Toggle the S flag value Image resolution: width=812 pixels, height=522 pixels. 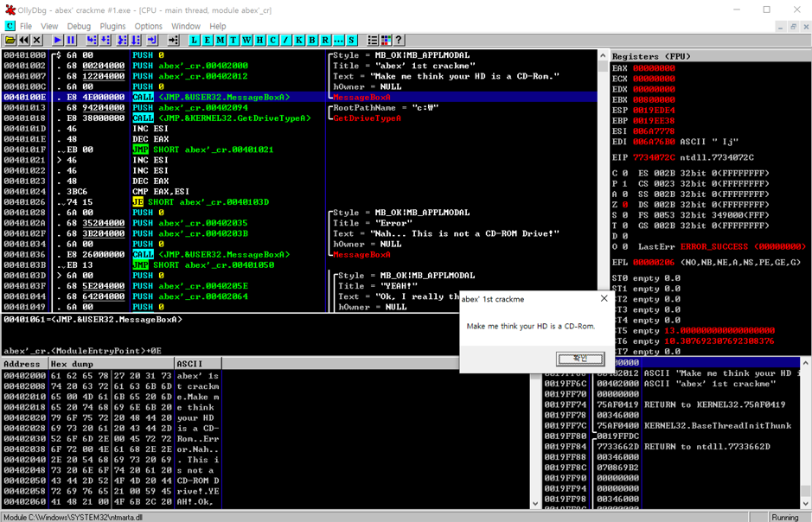[x=625, y=215]
